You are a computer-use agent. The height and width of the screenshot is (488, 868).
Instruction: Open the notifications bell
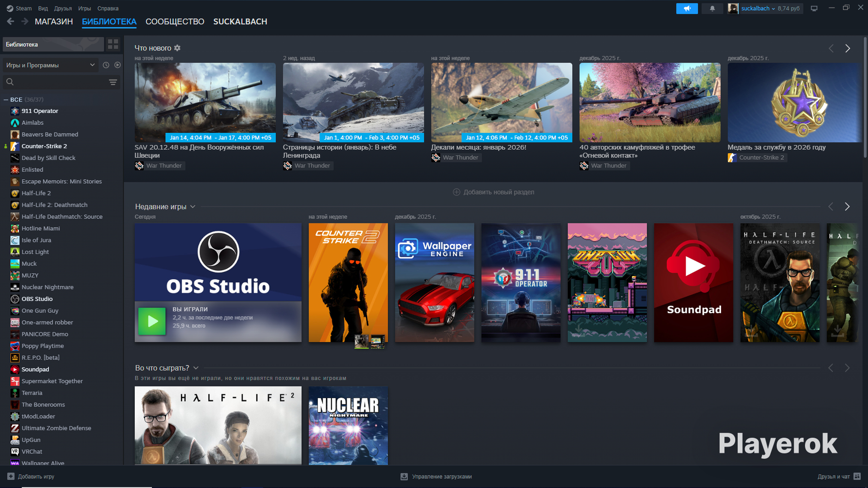(712, 8)
